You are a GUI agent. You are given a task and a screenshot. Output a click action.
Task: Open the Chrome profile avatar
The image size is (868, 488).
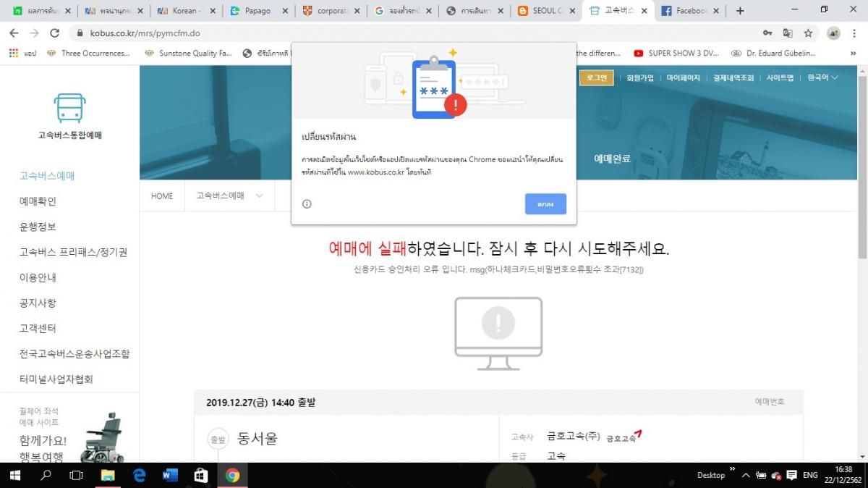click(833, 33)
